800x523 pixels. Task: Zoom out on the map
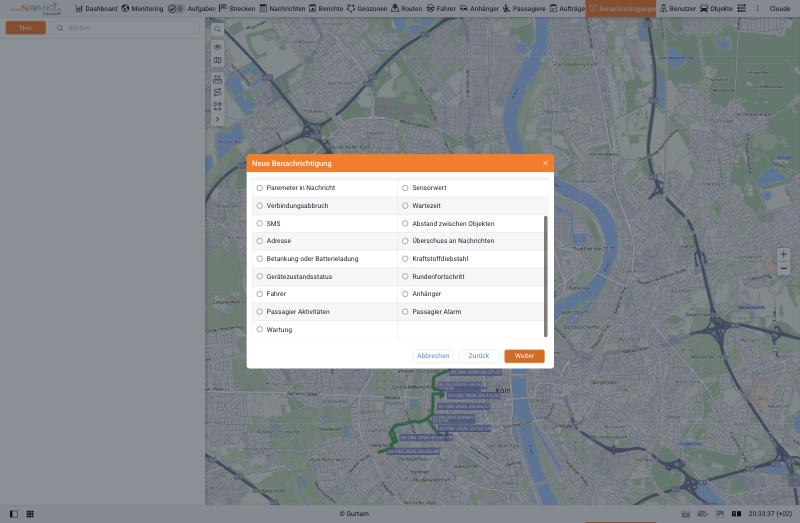[x=784, y=268]
